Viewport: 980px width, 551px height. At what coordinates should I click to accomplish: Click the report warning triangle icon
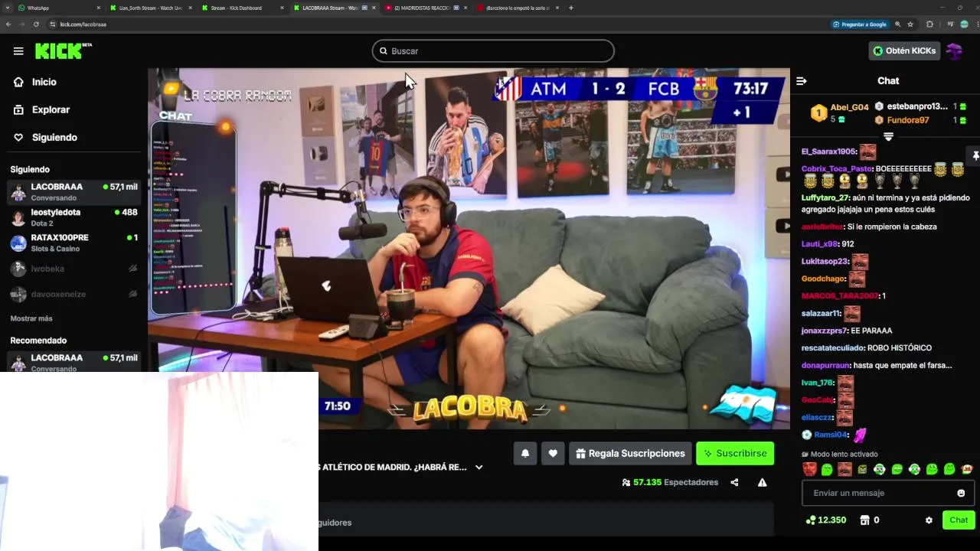(762, 482)
